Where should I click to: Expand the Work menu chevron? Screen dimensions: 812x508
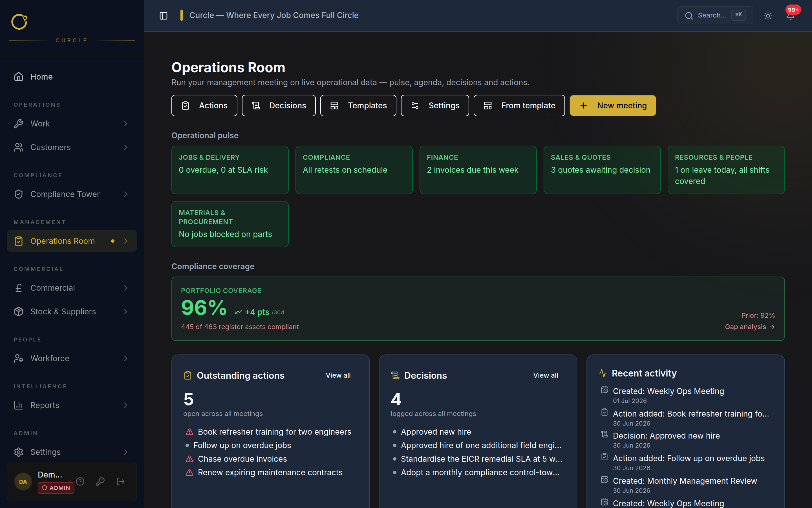pyautogui.click(x=126, y=124)
